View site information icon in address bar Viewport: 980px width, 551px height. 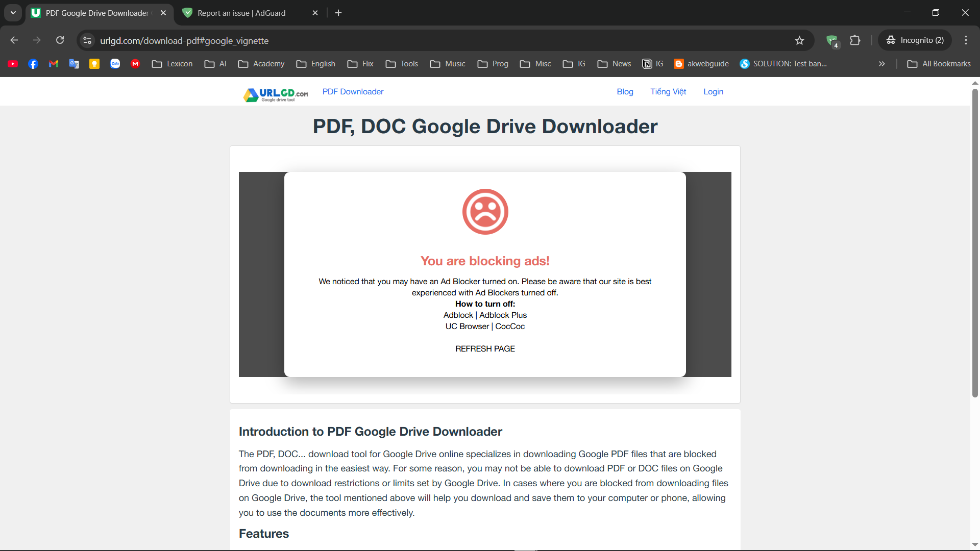pos(87,40)
